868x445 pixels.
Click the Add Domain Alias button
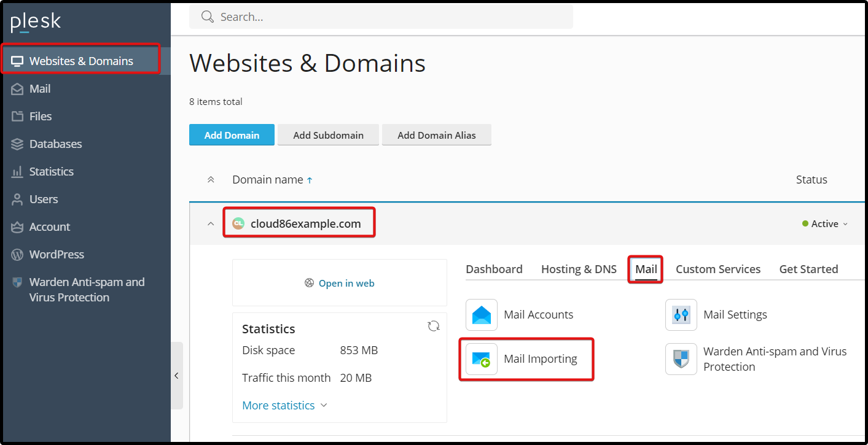coord(437,135)
